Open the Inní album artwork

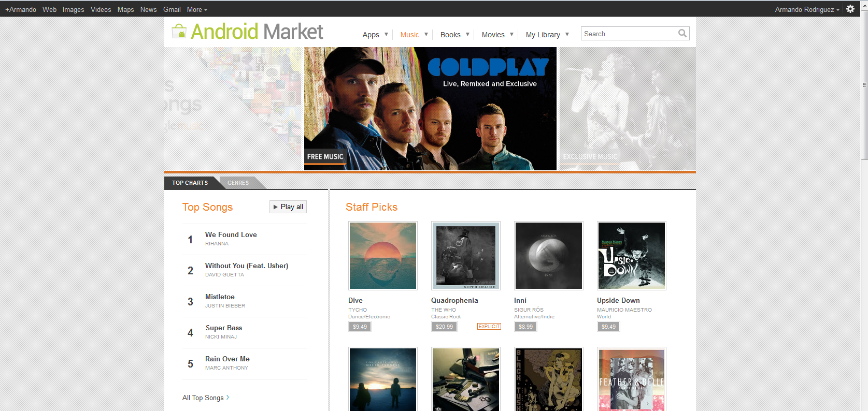tap(549, 256)
